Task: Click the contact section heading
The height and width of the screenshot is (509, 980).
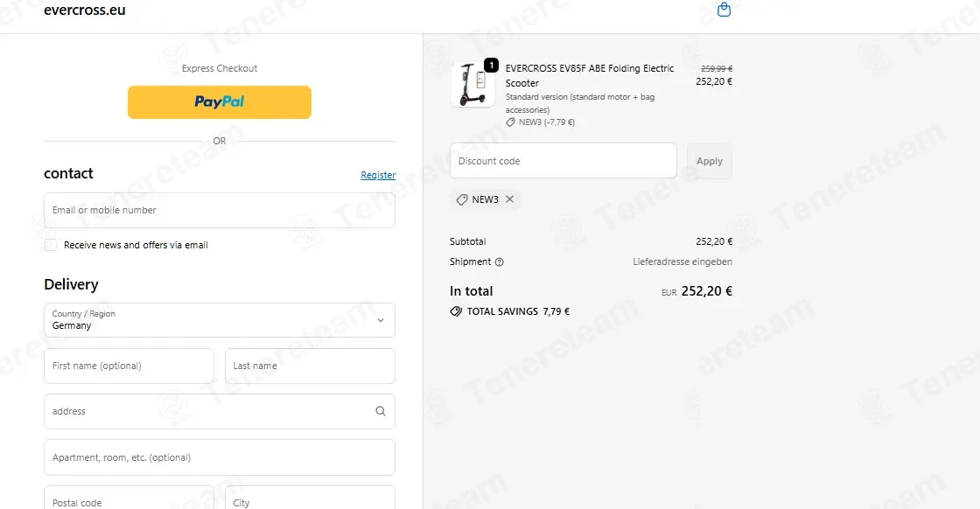Action: 68,174
